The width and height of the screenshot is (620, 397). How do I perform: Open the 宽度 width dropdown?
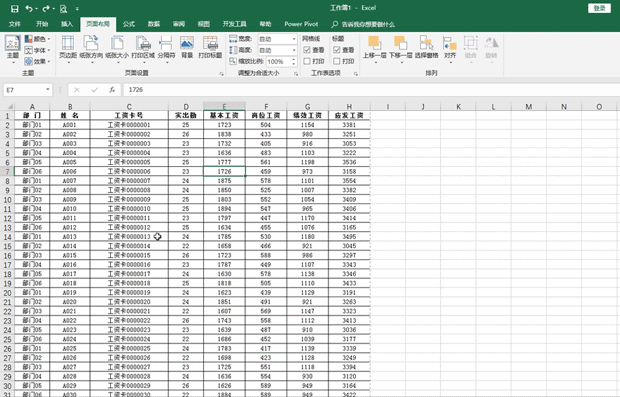[294, 39]
